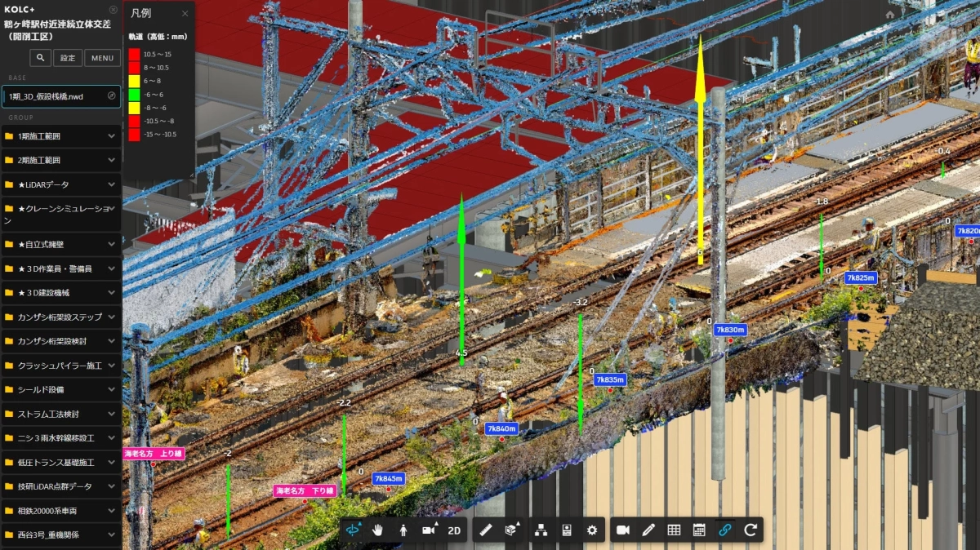
Task: Click the search magnifier button
Action: (x=40, y=58)
